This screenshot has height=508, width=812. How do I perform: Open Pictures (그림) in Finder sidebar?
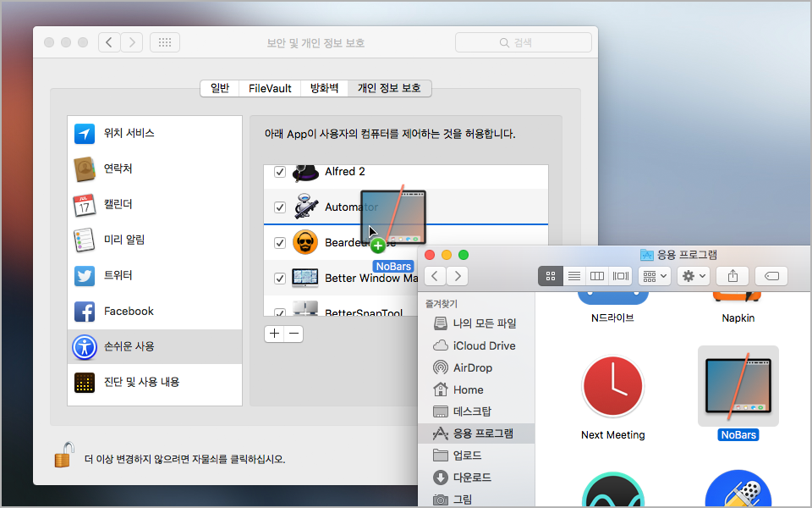pyautogui.click(x=476, y=500)
